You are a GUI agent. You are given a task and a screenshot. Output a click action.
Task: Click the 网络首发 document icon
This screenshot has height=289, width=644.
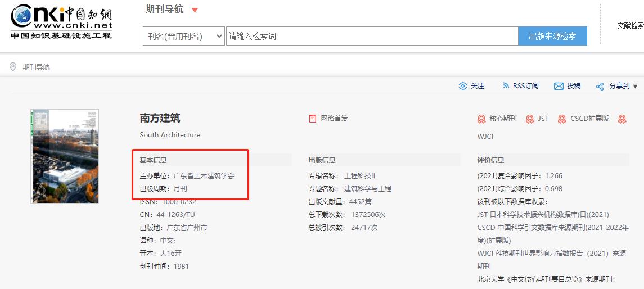tap(313, 119)
